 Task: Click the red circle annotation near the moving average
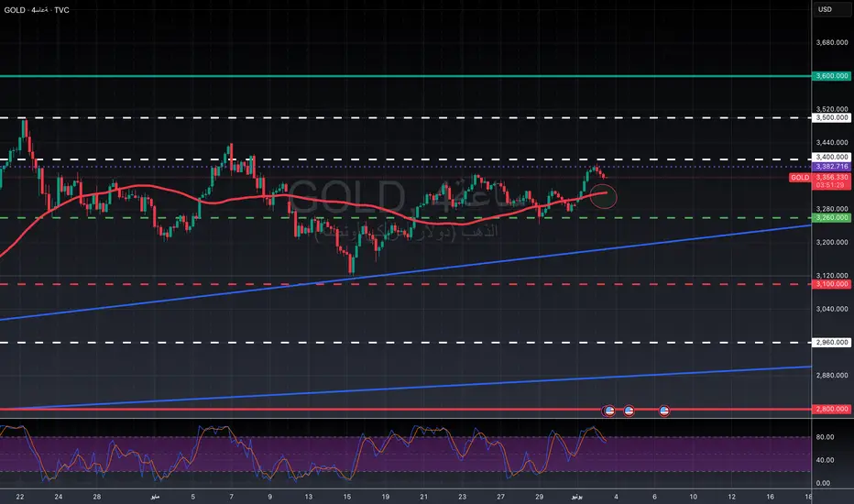(x=604, y=194)
